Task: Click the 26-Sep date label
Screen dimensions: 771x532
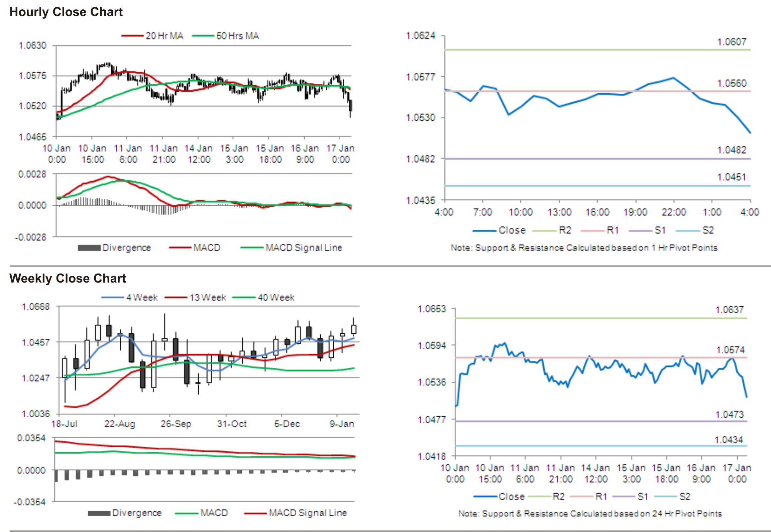Action: [176, 424]
